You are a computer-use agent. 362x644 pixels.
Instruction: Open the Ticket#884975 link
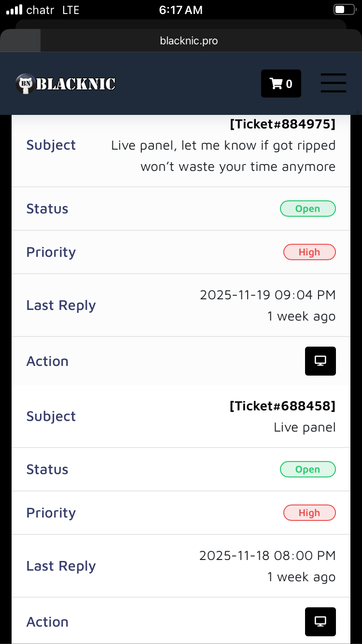point(282,124)
